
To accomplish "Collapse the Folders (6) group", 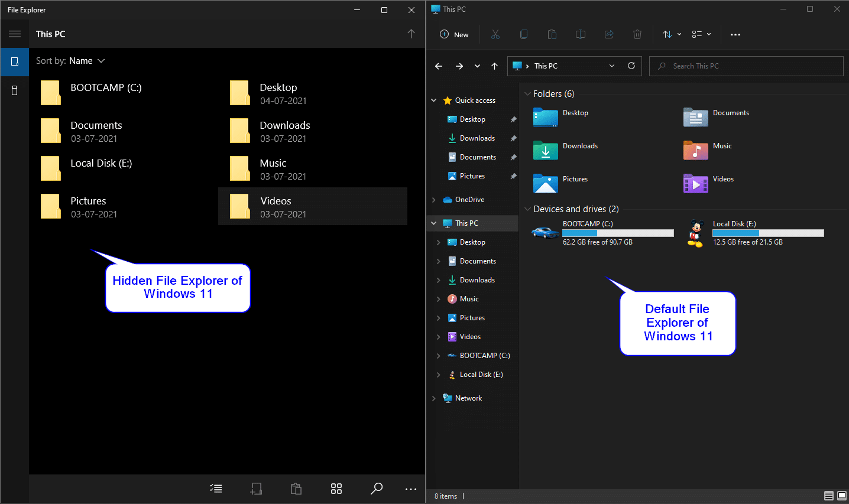I will coord(527,94).
